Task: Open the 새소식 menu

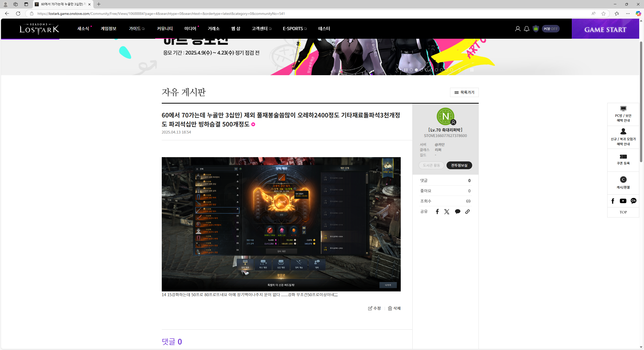Action: (x=83, y=29)
